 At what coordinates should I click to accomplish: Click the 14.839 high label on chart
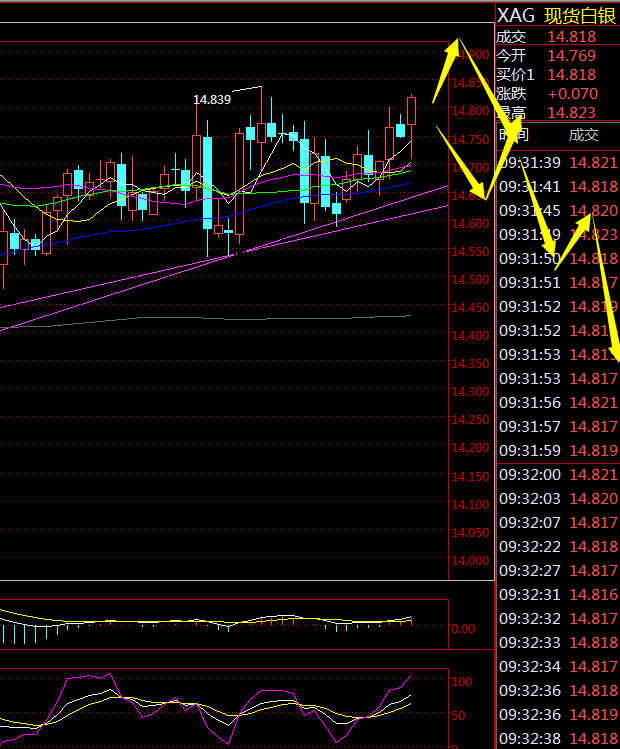coord(212,99)
